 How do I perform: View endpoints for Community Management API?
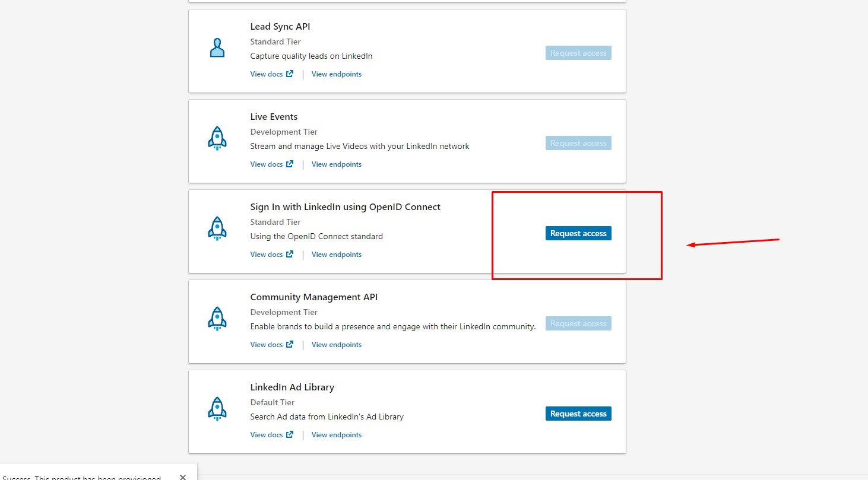(337, 345)
